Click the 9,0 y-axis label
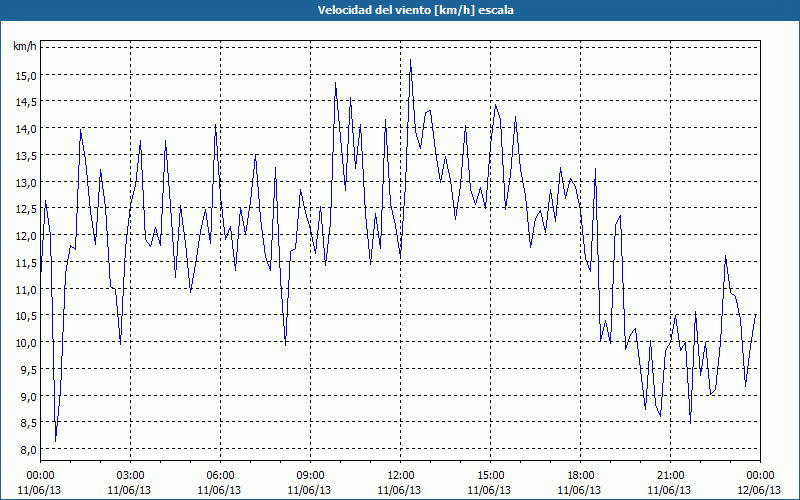The width and height of the screenshot is (800, 500). point(29,396)
